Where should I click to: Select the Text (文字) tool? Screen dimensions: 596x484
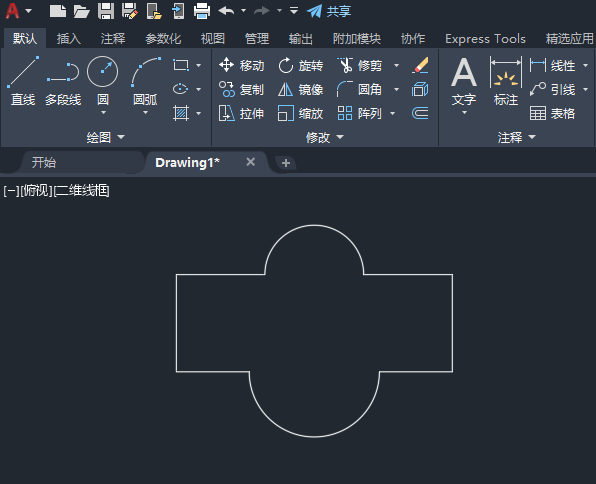(x=464, y=81)
